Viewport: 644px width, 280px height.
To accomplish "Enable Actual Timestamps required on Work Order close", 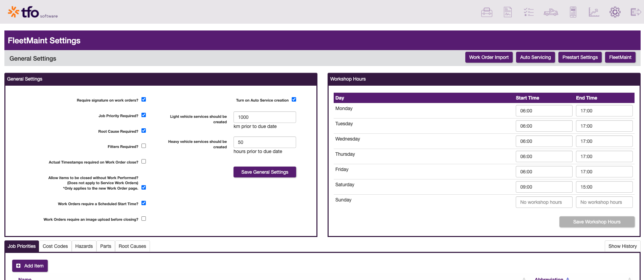I will [x=144, y=161].
